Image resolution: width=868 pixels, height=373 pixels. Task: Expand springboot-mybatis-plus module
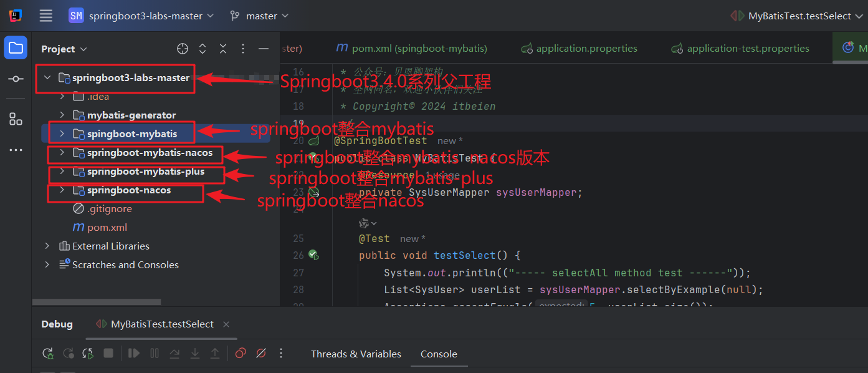pyautogui.click(x=62, y=171)
